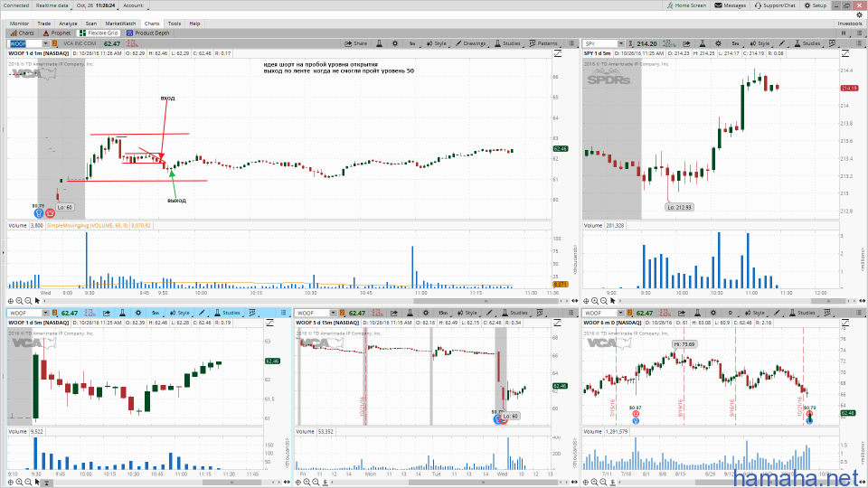Switch to the Analyze tab

click(x=68, y=23)
